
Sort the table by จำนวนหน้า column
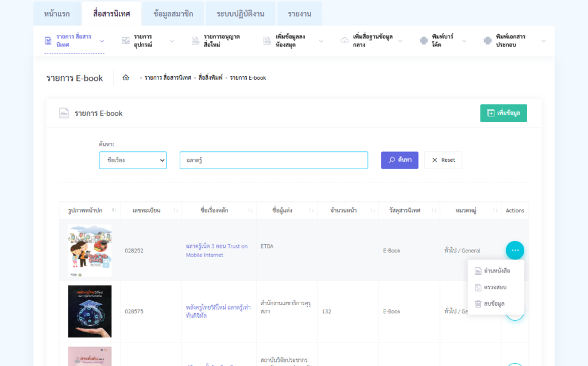click(x=345, y=211)
